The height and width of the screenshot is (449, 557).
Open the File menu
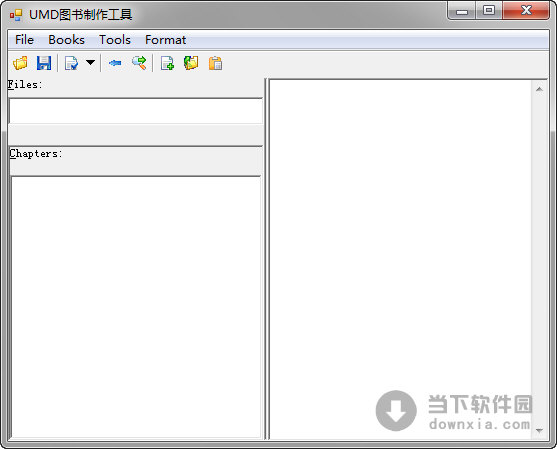tap(24, 40)
